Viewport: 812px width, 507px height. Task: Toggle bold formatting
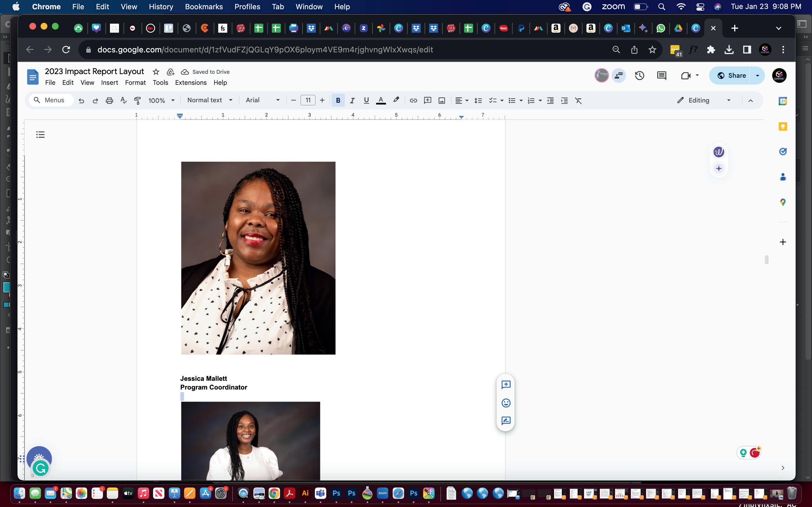[338, 100]
